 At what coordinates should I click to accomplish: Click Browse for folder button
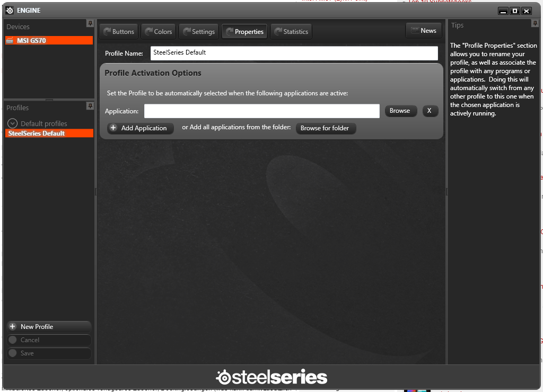326,128
